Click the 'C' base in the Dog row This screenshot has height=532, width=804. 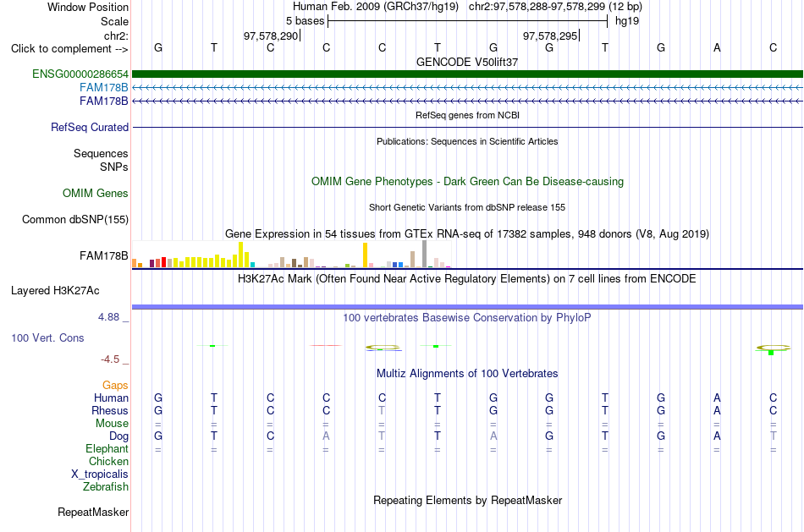[270, 436]
